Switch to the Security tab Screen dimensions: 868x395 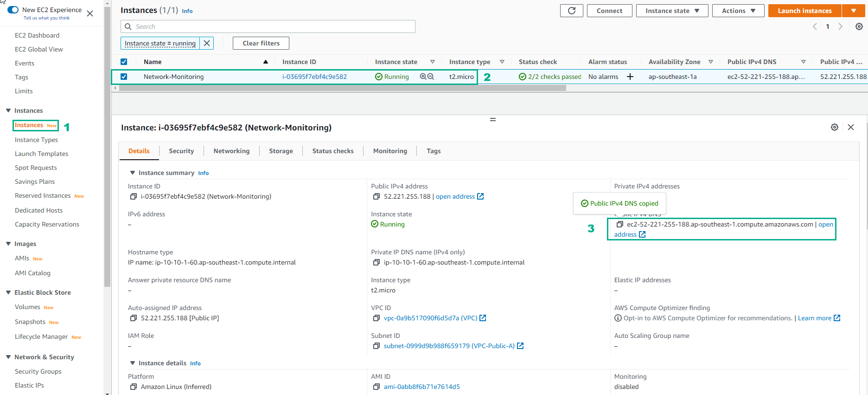tap(181, 151)
